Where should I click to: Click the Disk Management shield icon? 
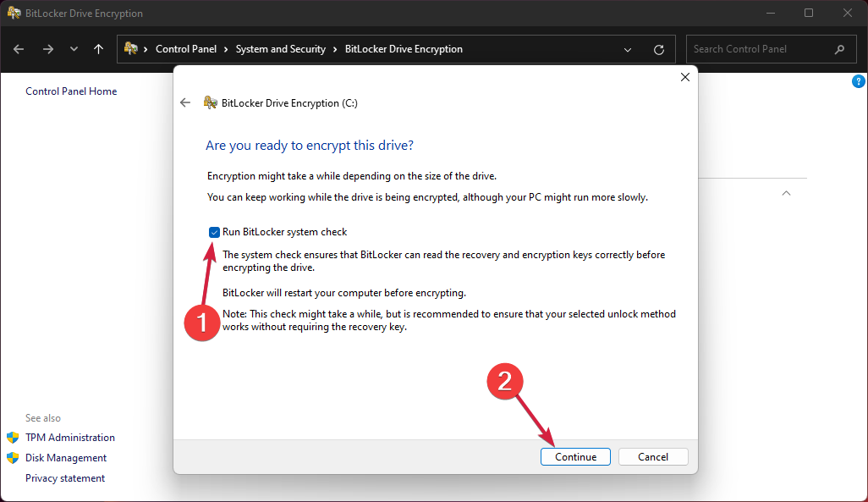click(x=14, y=457)
